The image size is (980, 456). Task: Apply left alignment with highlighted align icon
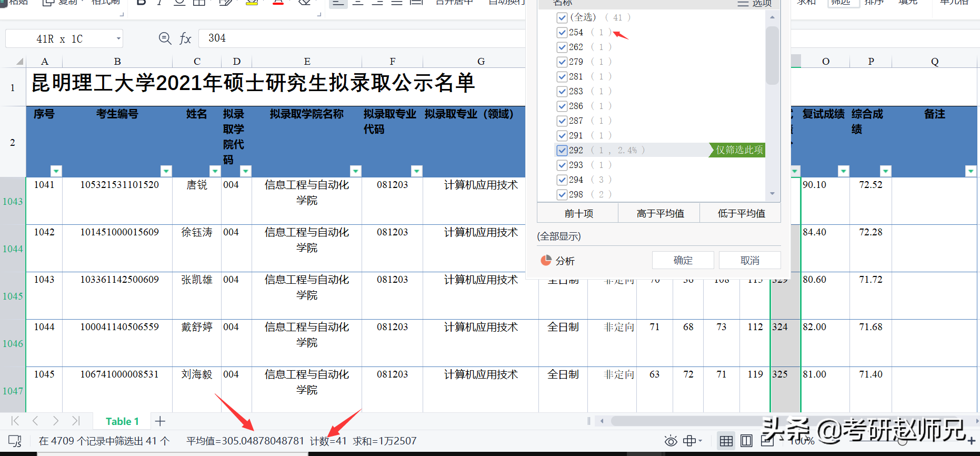click(338, 2)
